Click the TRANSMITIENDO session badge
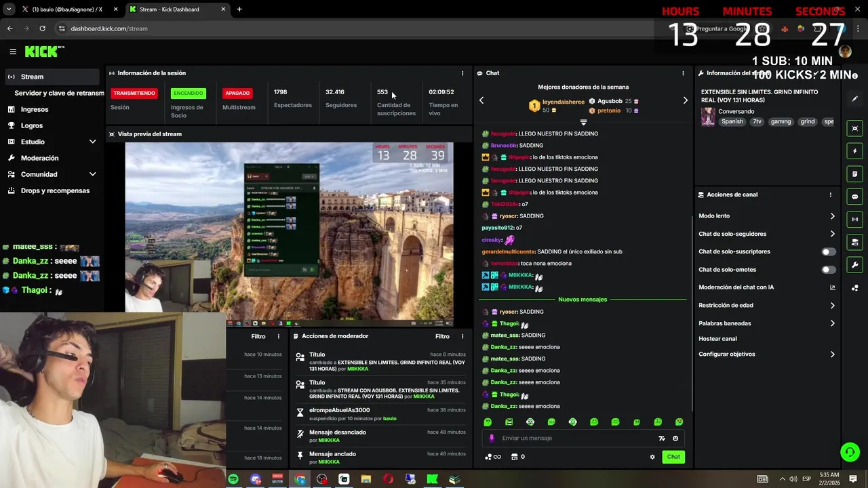This screenshot has width=868, height=488. tap(134, 93)
